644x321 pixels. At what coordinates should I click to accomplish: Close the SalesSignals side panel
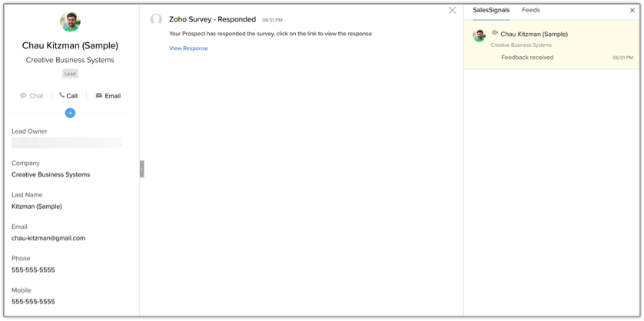click(632, 11)
